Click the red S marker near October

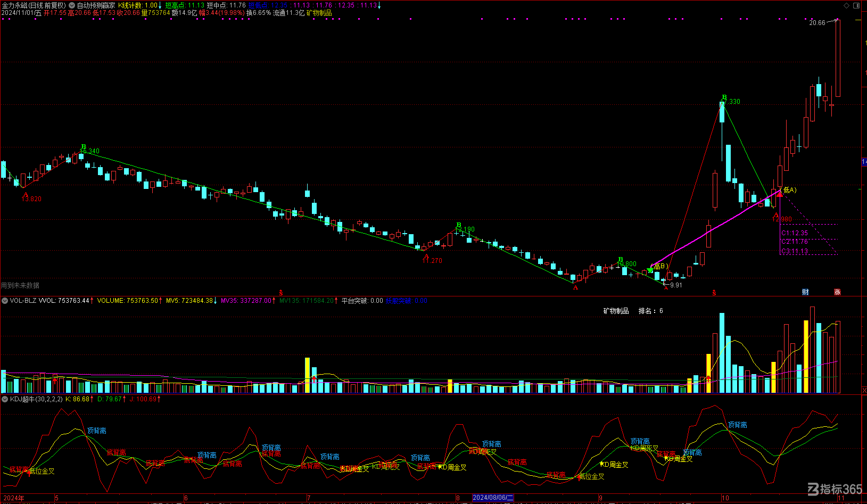click(714, 293)
